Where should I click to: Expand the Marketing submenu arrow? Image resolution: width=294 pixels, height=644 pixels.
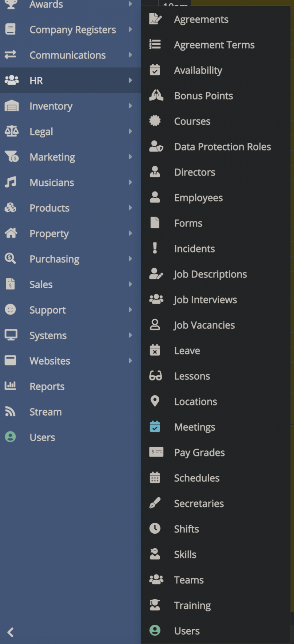pos(130,157)
